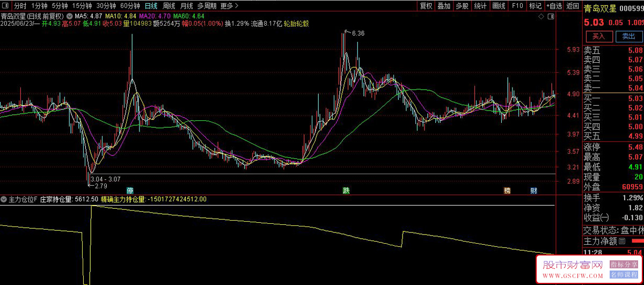Viewport: 644px width, 285px height.
Task: Select the 买五 order book row
Action: click(613, 136)
